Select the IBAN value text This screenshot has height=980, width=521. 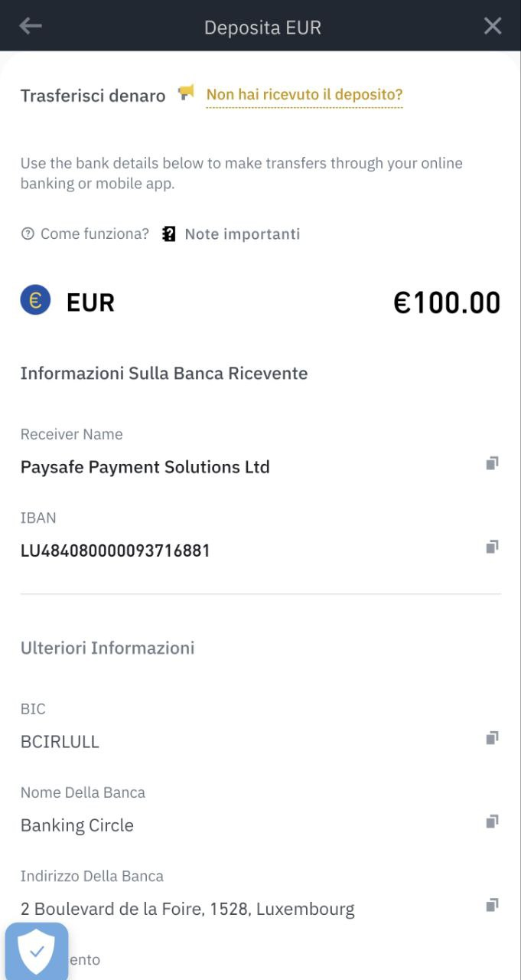[116, 550]
